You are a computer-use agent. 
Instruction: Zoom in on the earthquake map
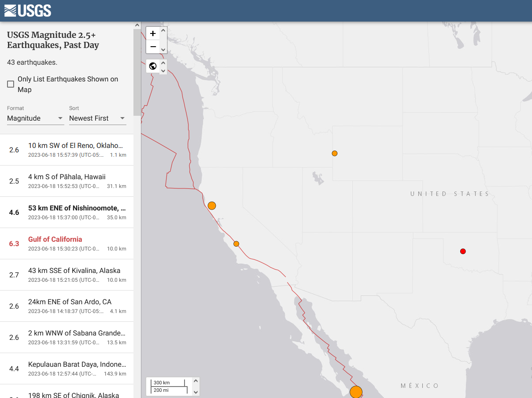coord(153,33)
